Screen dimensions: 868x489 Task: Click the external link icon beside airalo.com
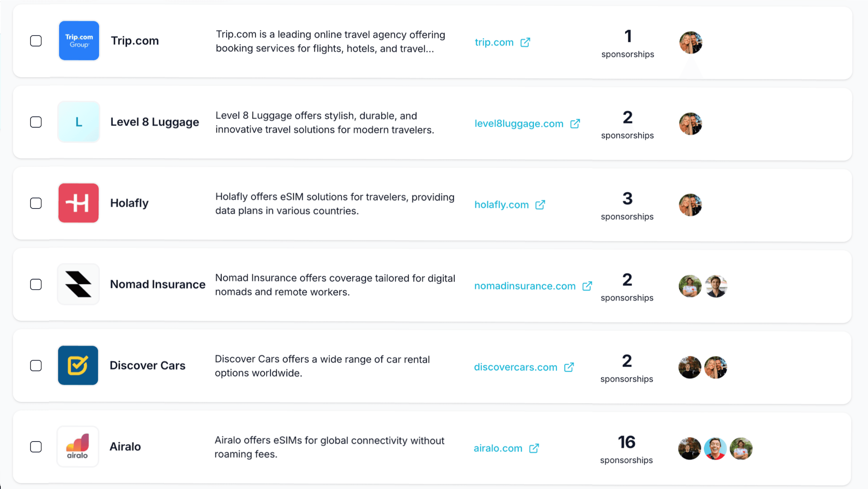(534, 448)
